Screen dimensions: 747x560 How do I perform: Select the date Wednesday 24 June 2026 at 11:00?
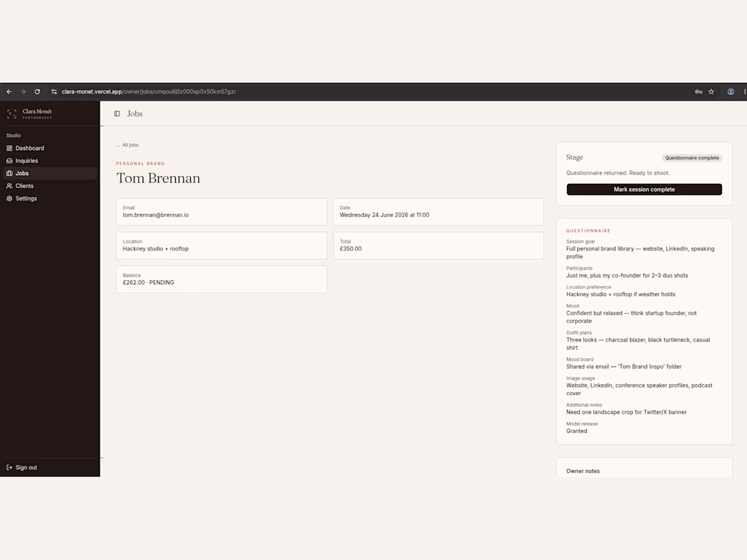[384, 215]
